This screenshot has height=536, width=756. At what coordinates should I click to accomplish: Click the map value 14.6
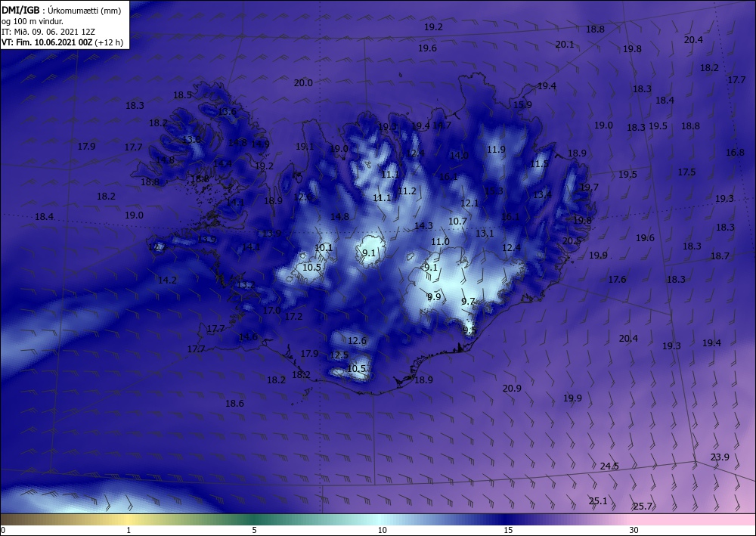point(248,337)
